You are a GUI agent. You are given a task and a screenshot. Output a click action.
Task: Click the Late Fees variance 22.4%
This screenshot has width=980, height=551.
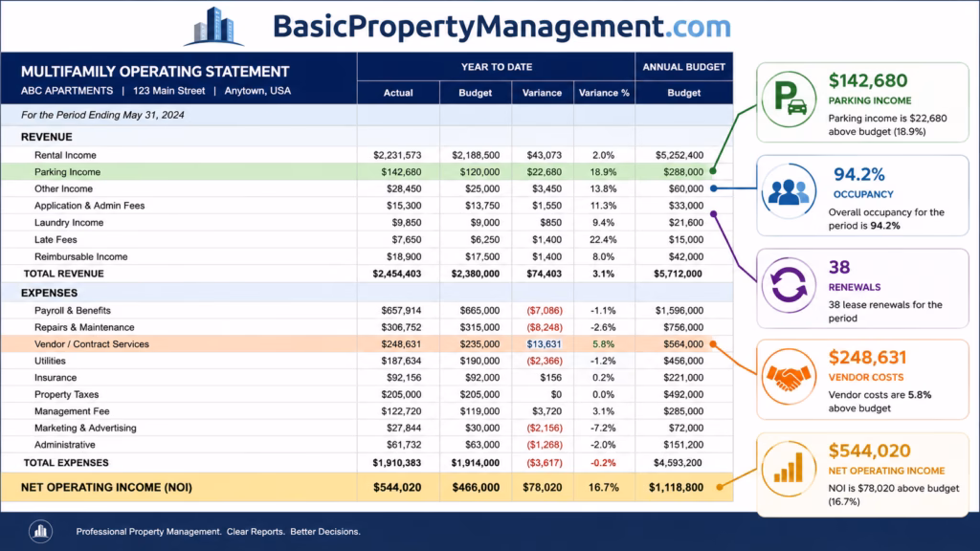pos(603,239)
